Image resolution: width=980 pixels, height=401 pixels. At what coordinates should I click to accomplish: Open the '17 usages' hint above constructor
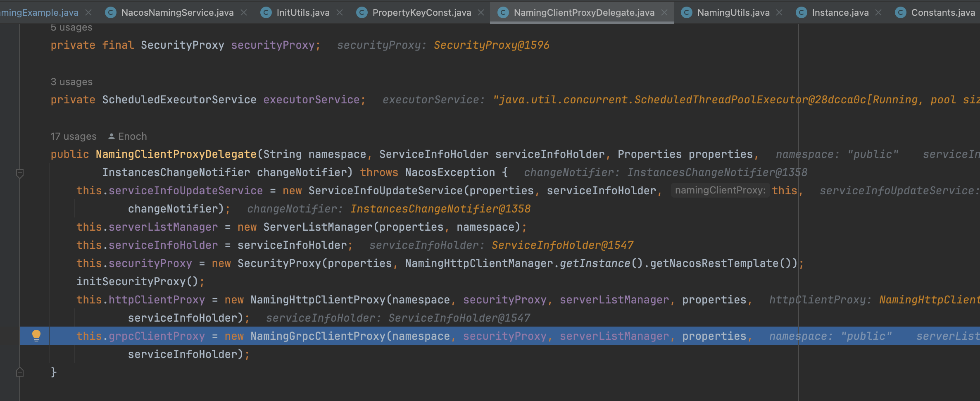click(x=74, y=136)
